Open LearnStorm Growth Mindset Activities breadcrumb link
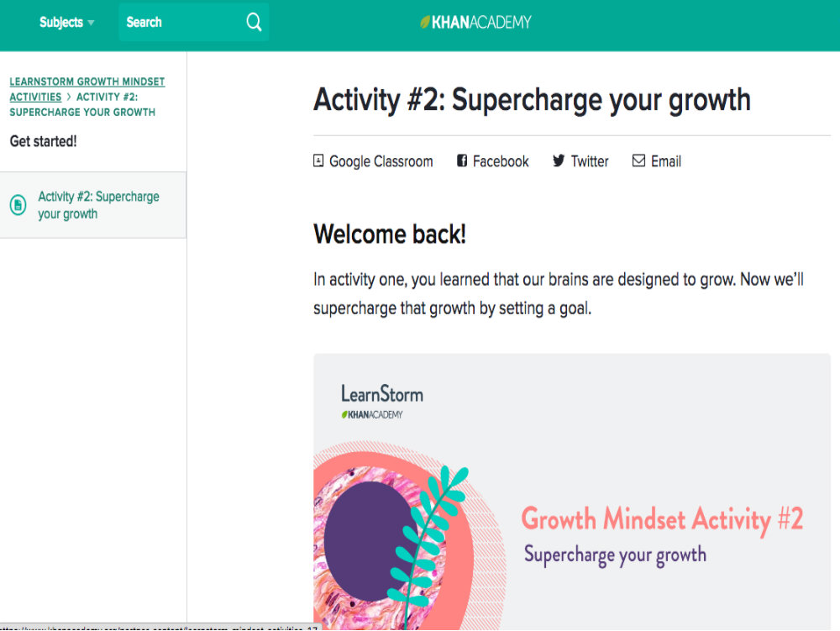This screenshot has width=840, height=631. (87, 89)
